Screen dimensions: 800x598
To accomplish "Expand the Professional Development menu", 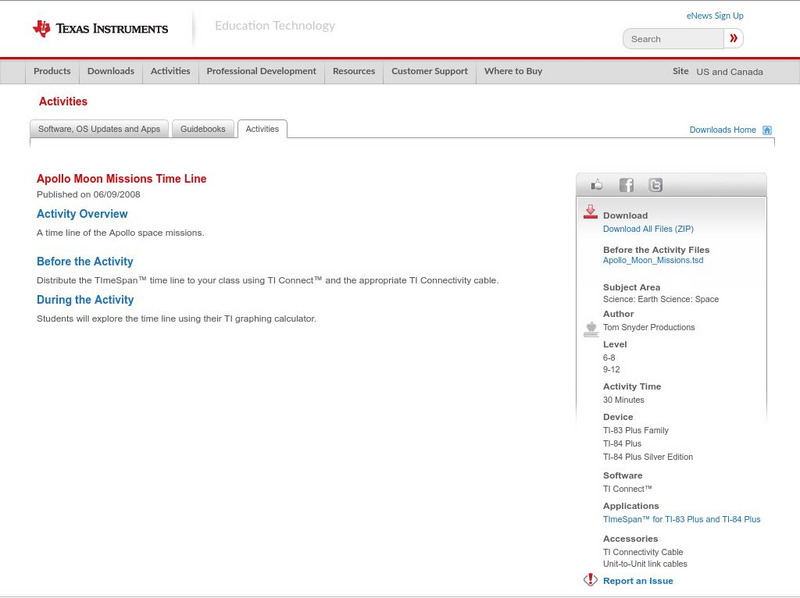I will [x=261, y=71].
